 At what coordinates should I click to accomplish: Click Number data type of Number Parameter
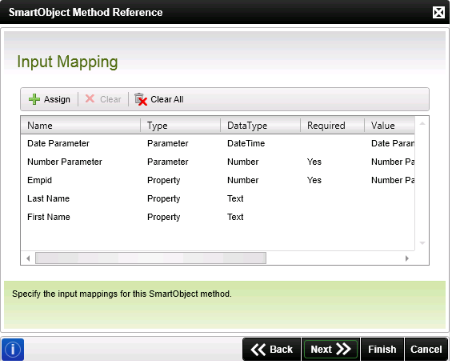243,162
